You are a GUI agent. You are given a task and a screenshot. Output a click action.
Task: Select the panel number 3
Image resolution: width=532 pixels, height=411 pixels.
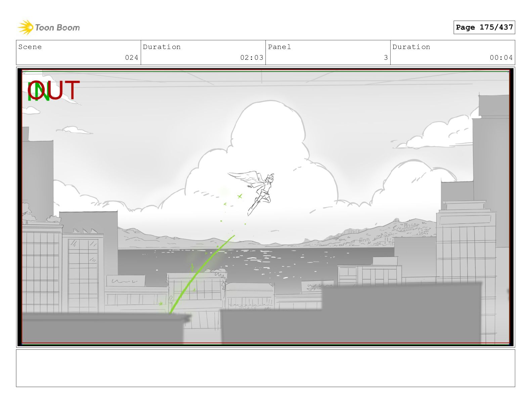tap(386, 57)
